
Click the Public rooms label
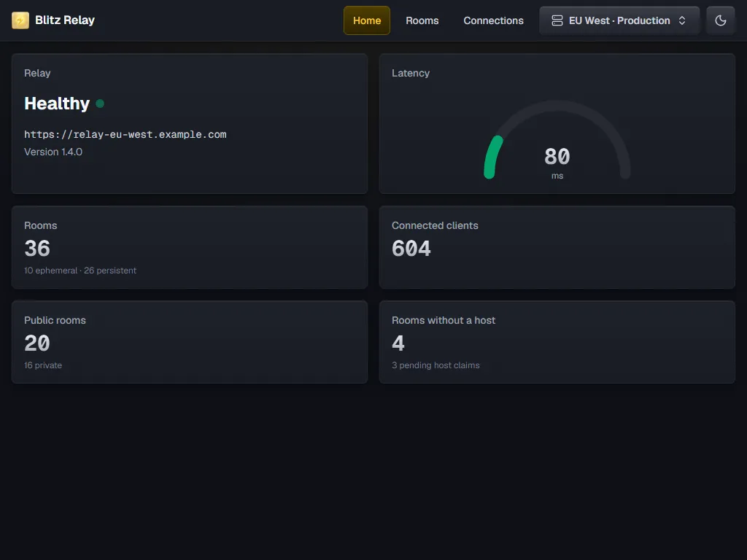(55, 320)
